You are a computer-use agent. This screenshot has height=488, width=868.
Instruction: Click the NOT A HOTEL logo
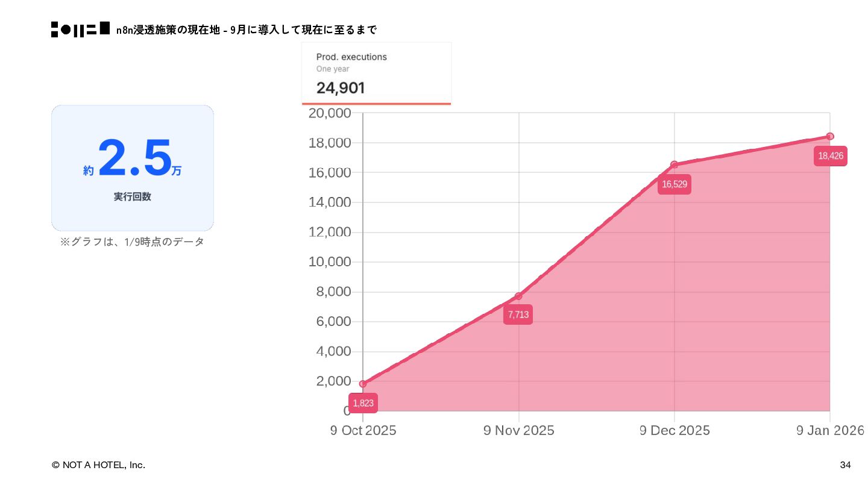[x=80, y=30]
